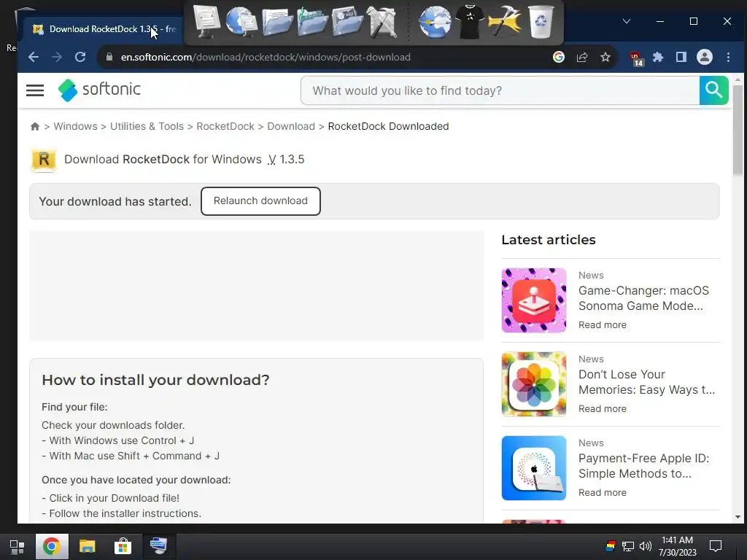Open the Recycle Bin icon in RocketDock
The image size is (747, 560).
(x=541, y=21)
